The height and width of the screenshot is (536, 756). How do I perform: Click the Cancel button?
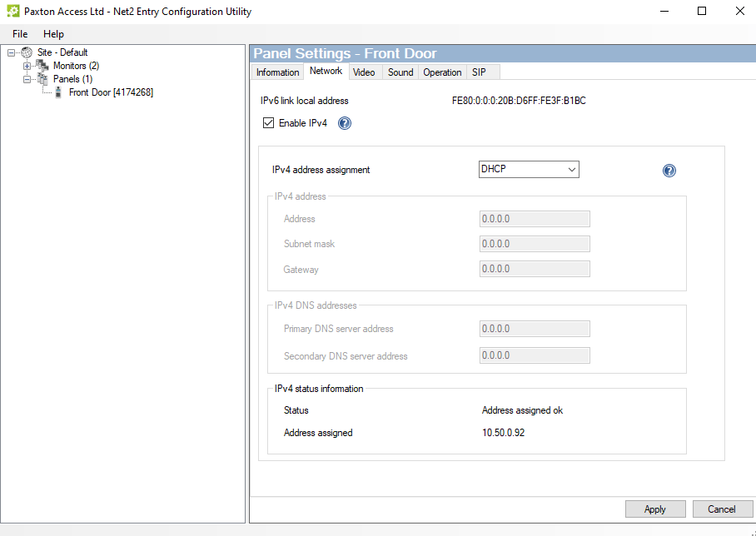click(722, 509)
